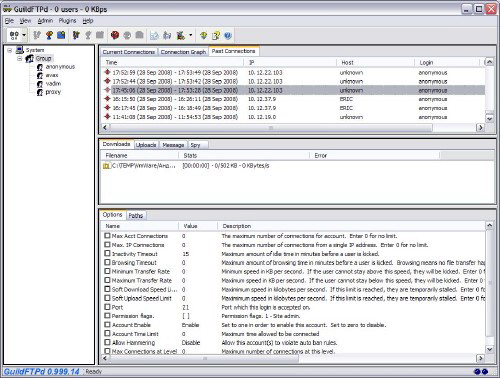Toggle Browsing Timeout checkbox

107,262
